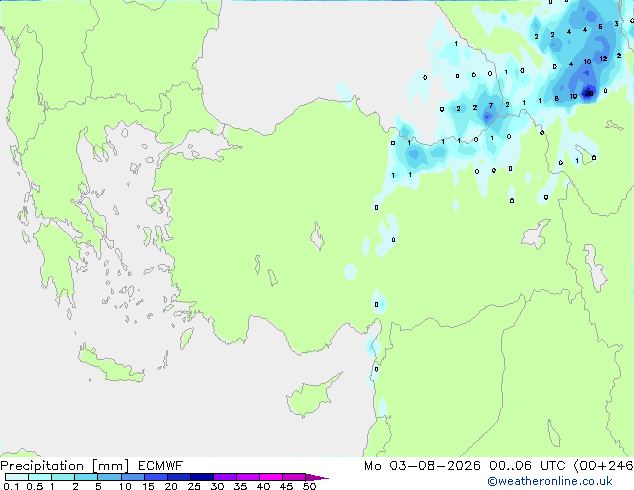Click the ECMWF model label
The height and width of the screenshot is (490, 634).
click(161, 466)
